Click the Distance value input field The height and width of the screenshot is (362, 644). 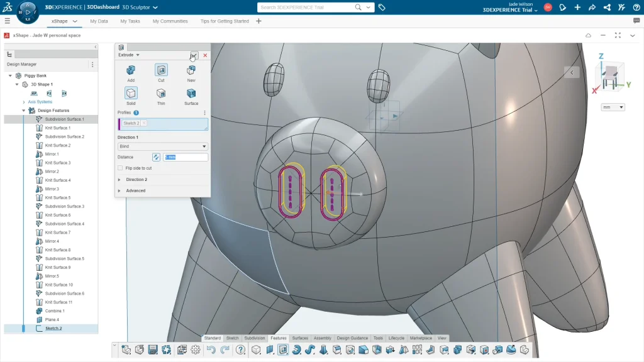click(186, 157)
